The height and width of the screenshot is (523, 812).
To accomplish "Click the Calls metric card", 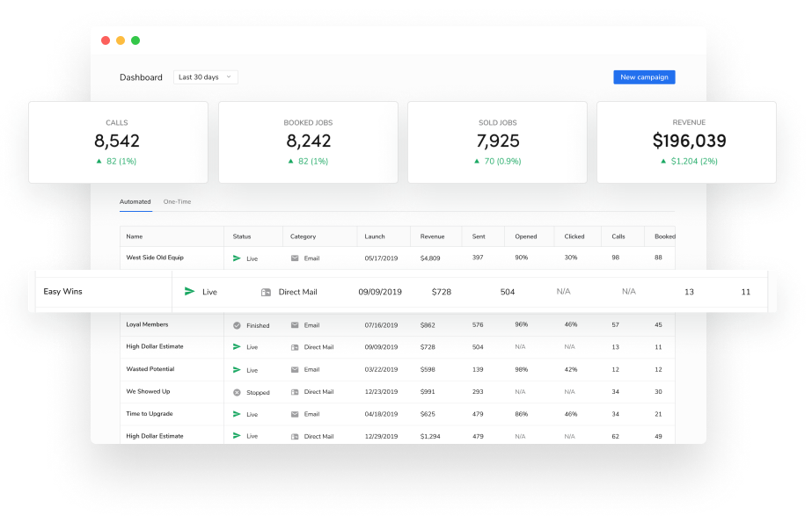I will pos(116,142).
